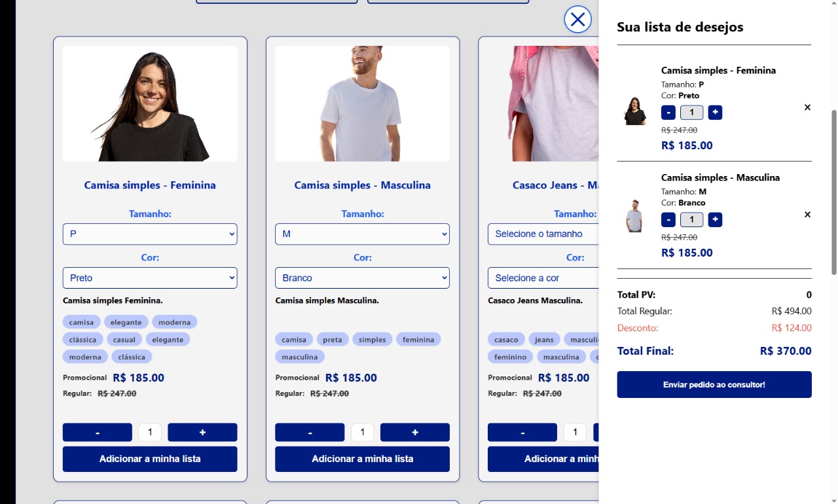Click the woman in black shirt product image
Screen dimensions: 838x504
click(x=150, y=103)
